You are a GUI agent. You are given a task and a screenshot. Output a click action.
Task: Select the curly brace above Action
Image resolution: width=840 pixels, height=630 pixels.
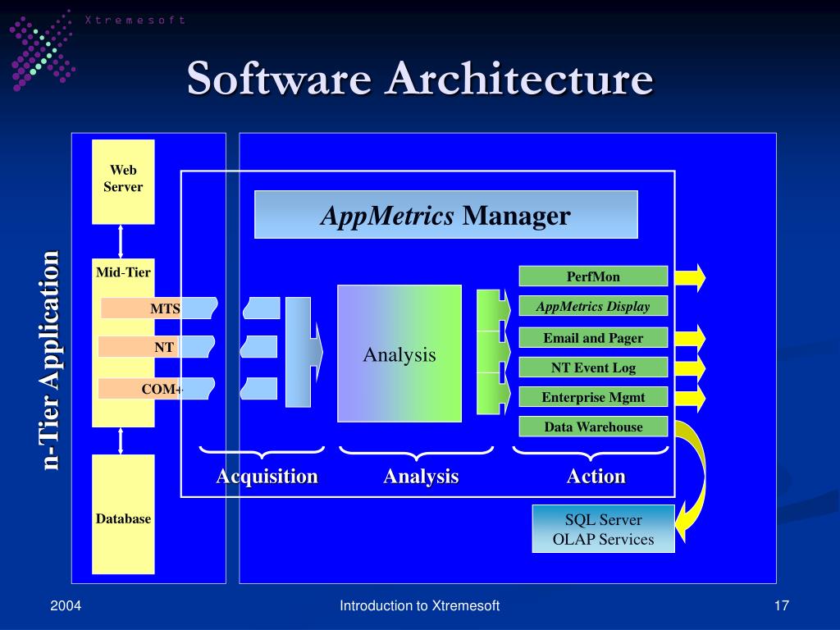591,453
